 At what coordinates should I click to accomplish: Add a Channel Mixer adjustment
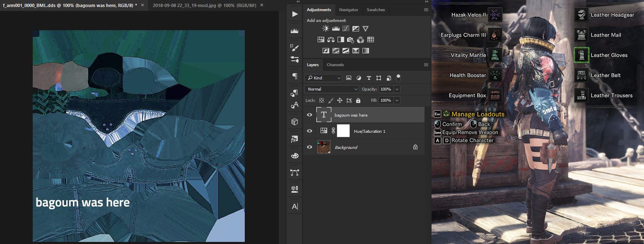[361, 40]
